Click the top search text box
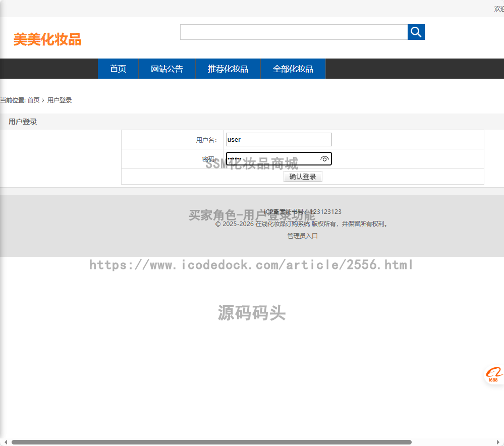Viewport: 504px width, 446px height. coord(294,32)
